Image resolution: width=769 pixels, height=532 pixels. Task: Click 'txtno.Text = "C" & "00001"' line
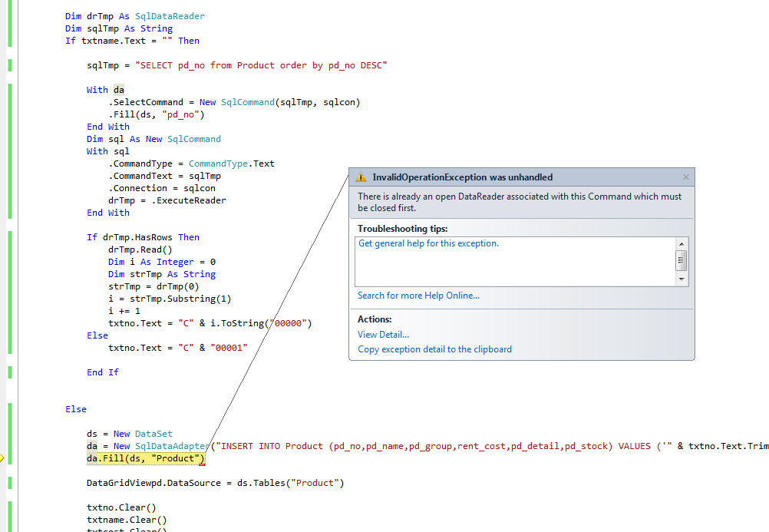click(178, 348)
